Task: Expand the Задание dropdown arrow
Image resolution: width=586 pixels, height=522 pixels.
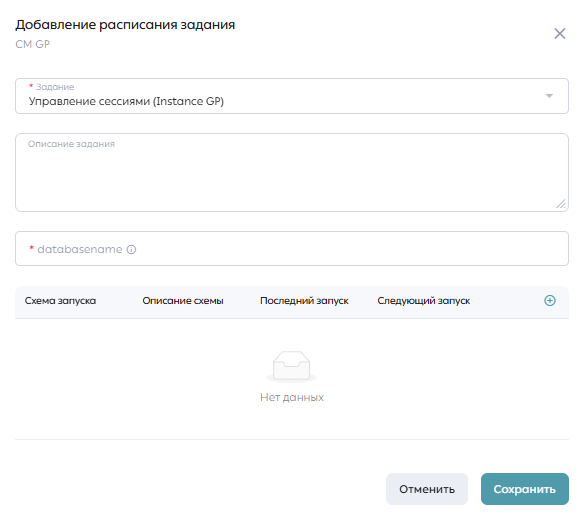Action: tap(549, 96)
